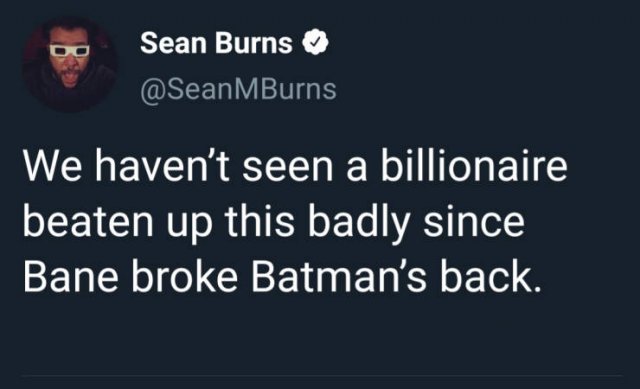Click the divider line below the tweet

point(322,375)
